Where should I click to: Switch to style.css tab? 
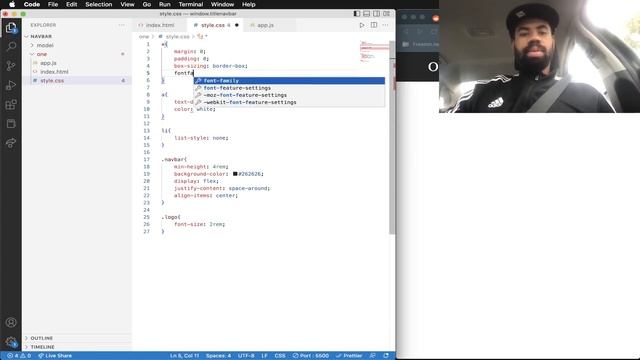coord(216,25)
